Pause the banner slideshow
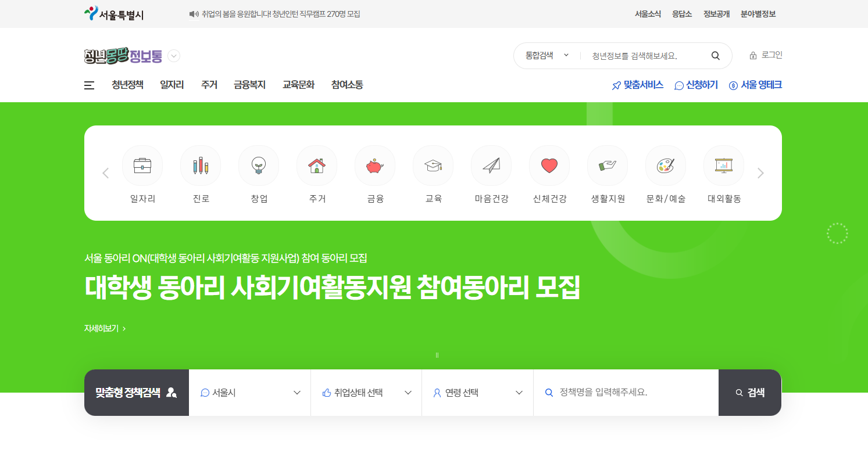The height and width of the screenshot is (460, 868). pyautogui.click(x=437, y=354)
